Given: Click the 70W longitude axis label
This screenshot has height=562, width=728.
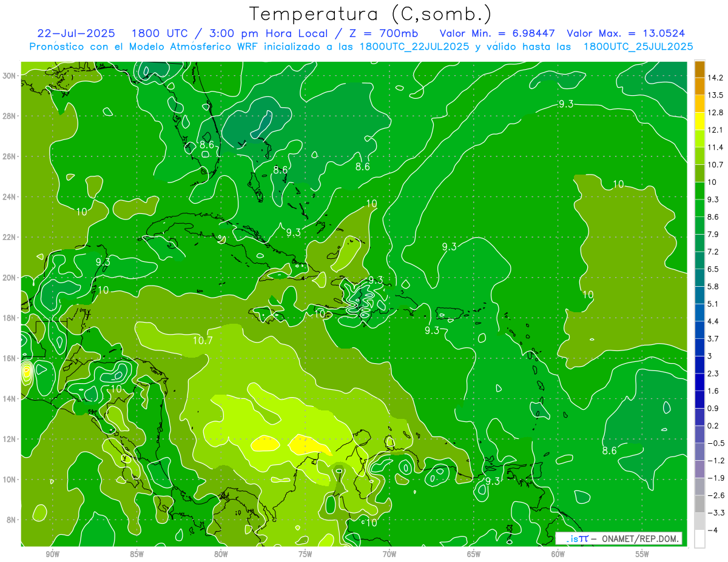Looking at the screenshot, I should click(x=389, y=554).
